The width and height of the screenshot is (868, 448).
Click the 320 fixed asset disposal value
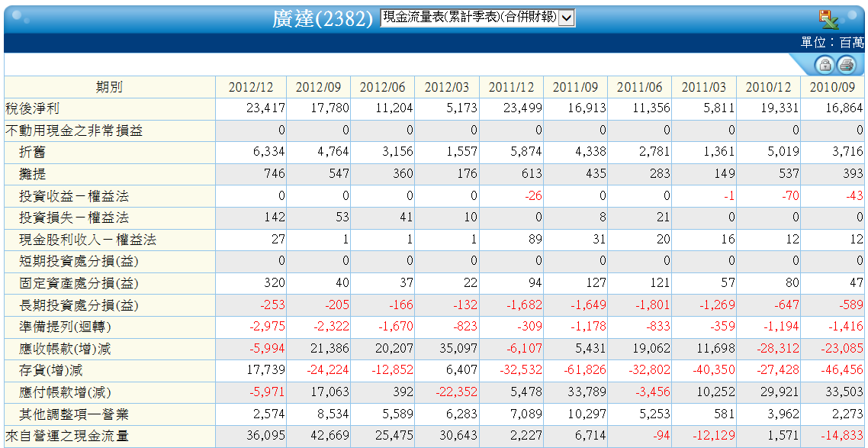click(275, 283)
